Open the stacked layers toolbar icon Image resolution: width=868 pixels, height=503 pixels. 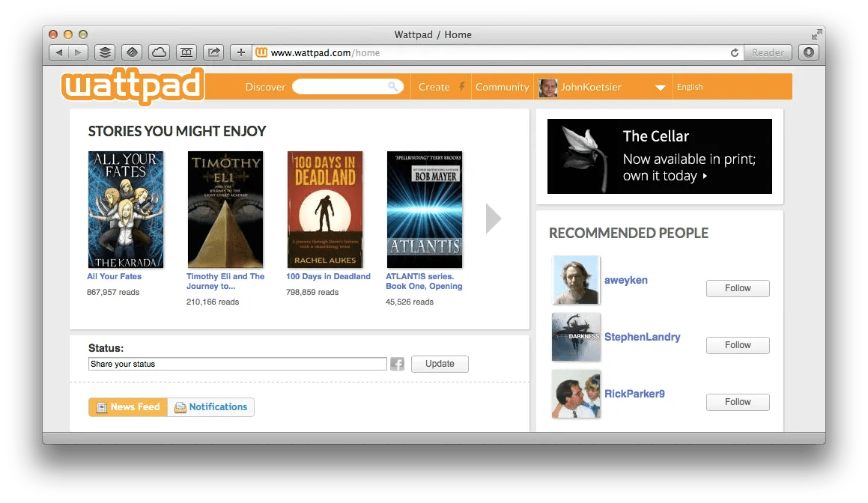coord(105,52)
